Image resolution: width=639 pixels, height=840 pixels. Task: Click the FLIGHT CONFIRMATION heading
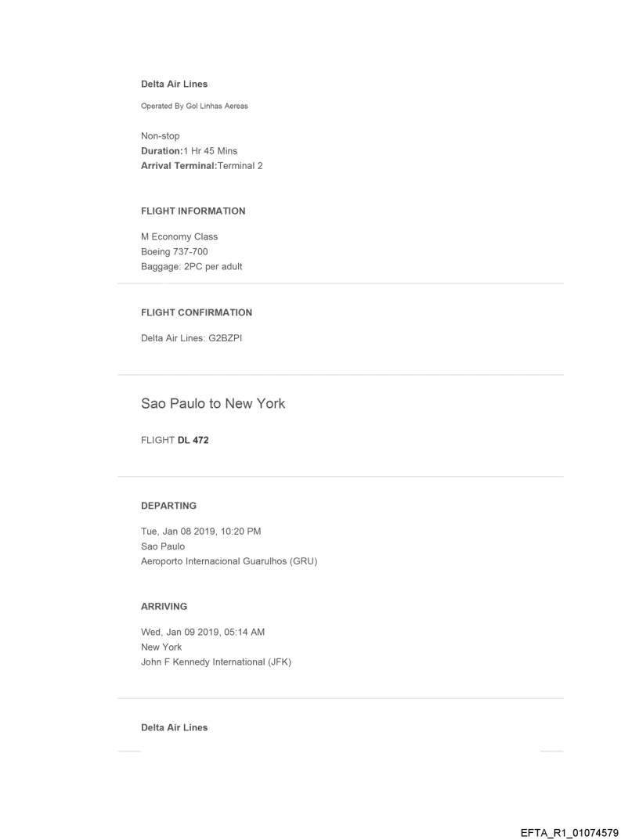(196, 312)
